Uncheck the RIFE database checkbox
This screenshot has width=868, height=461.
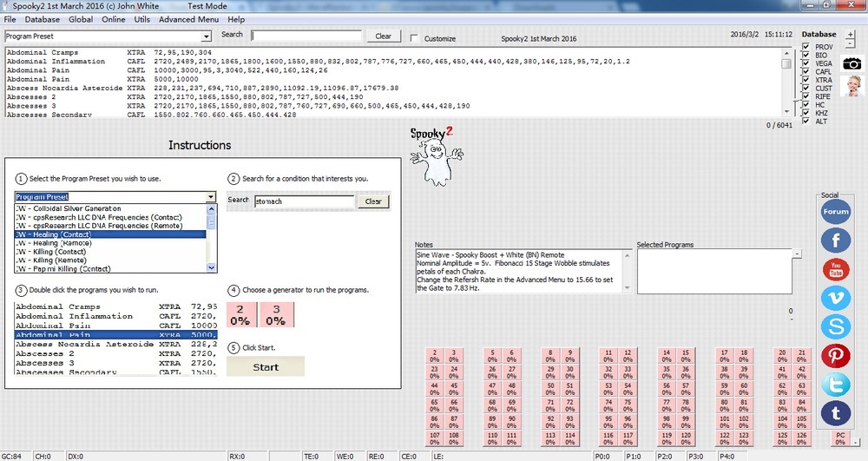[806, 96]
